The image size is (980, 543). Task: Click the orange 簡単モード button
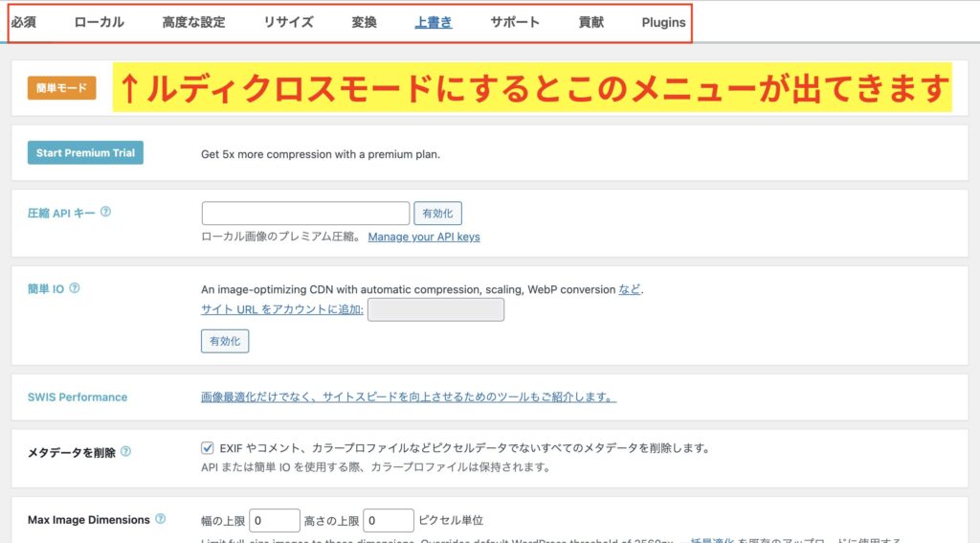(x=61, y=88)
